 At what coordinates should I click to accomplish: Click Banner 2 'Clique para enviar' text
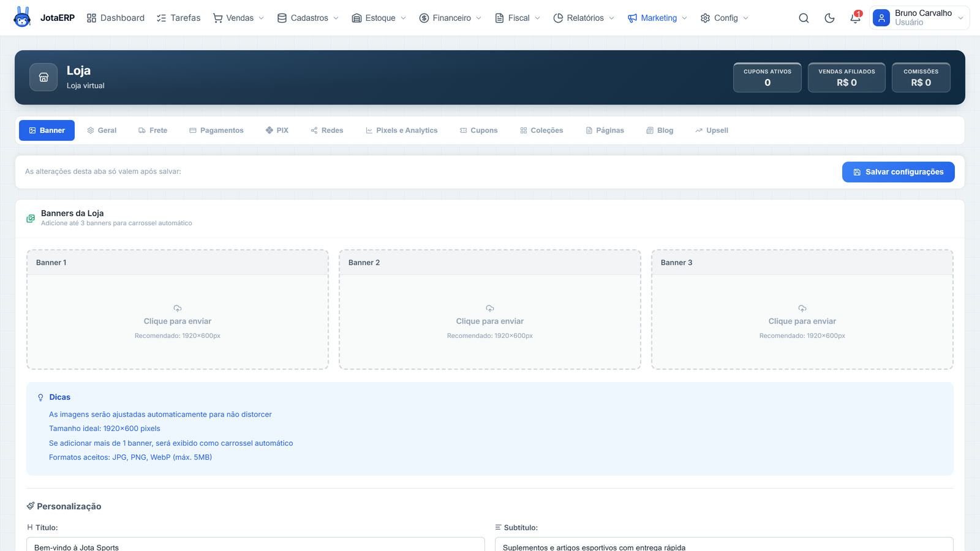coord(490,321)
